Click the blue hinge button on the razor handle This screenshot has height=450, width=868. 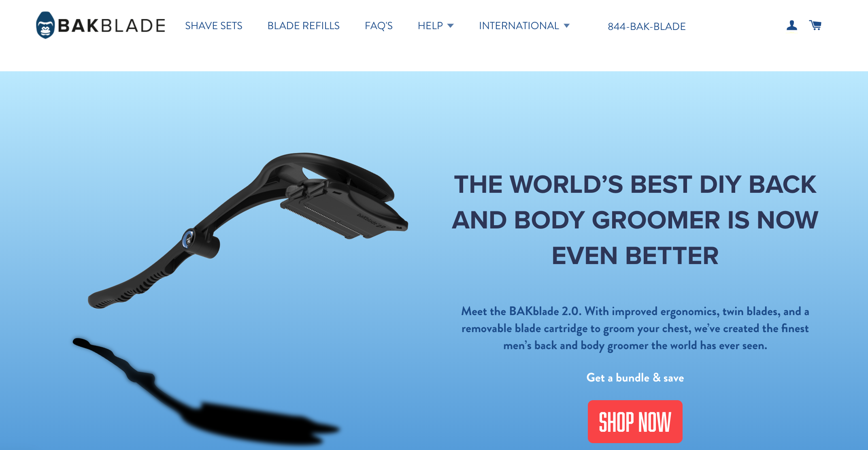(x=188, y=239)
